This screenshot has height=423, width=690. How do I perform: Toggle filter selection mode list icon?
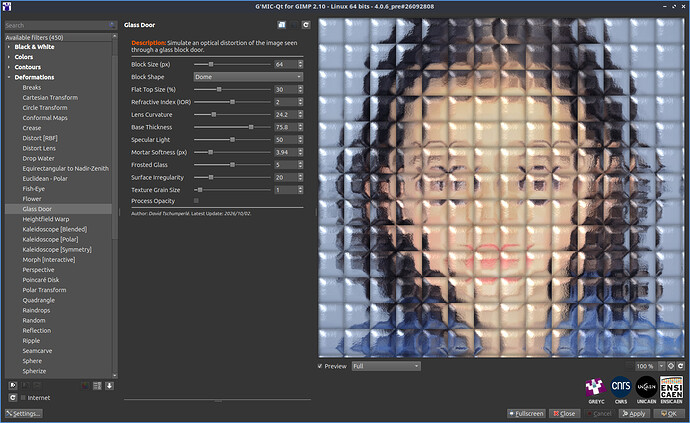click(x=97, y=386)
